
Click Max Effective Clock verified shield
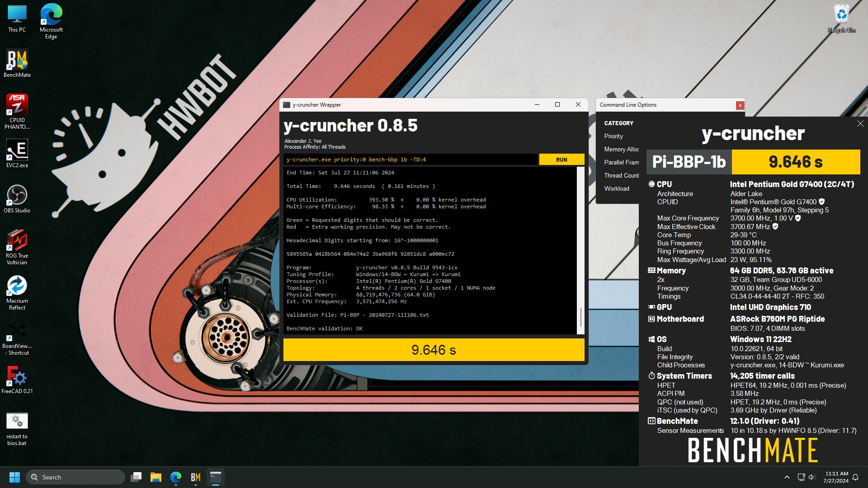click(x=775, y=226)
